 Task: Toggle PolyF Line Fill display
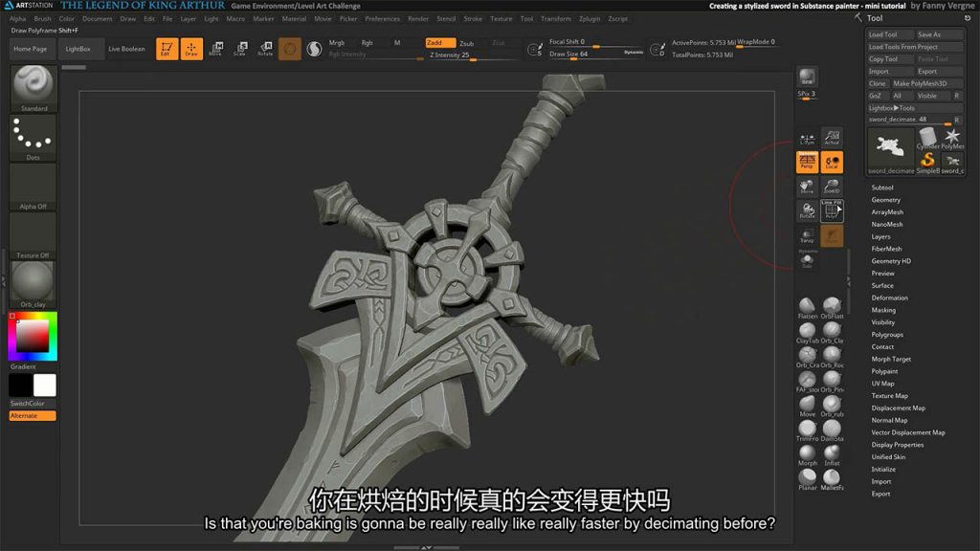[832, 211]
